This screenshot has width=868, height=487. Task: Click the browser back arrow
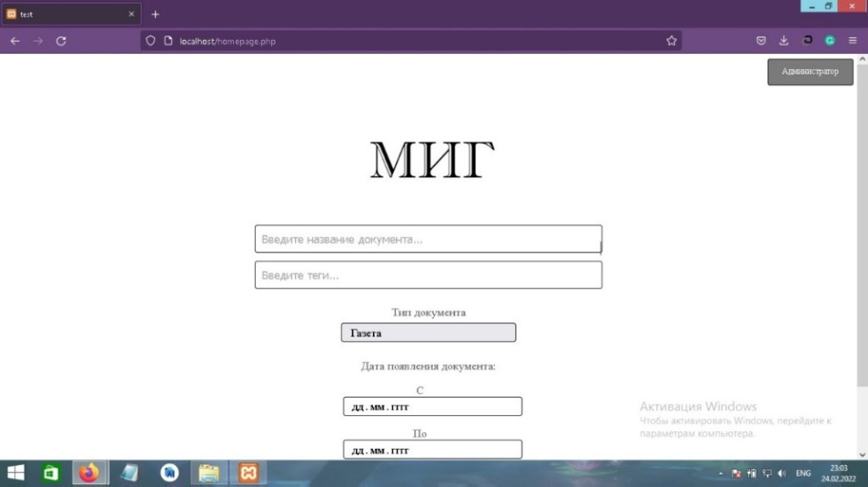(x=15, y=41)
